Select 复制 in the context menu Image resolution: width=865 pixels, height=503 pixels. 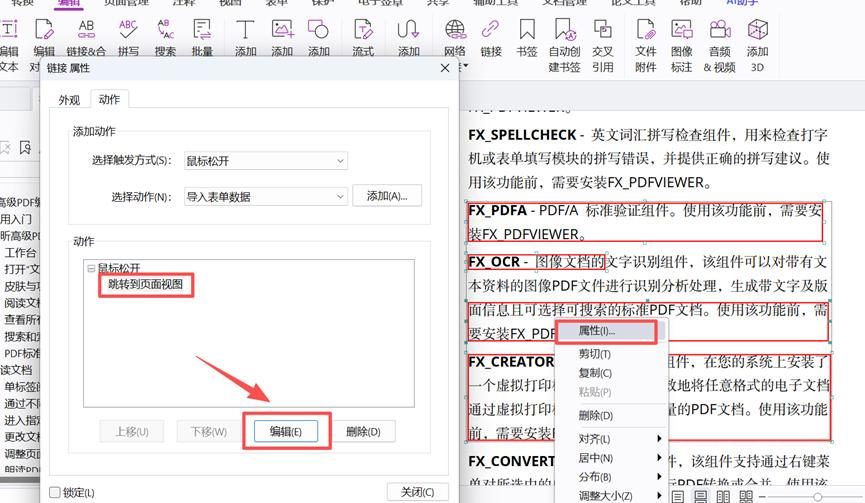[595, 373]
